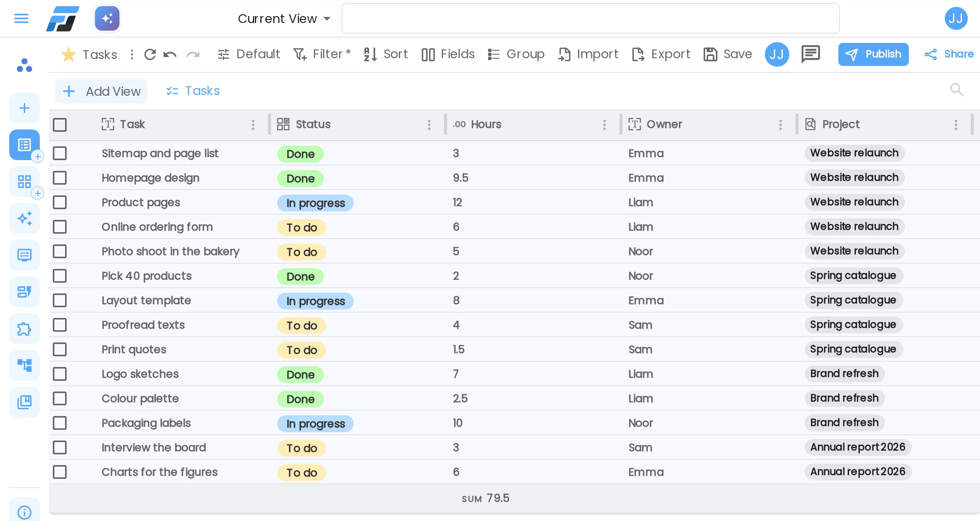Open the forms icon in sidebar

24,255
